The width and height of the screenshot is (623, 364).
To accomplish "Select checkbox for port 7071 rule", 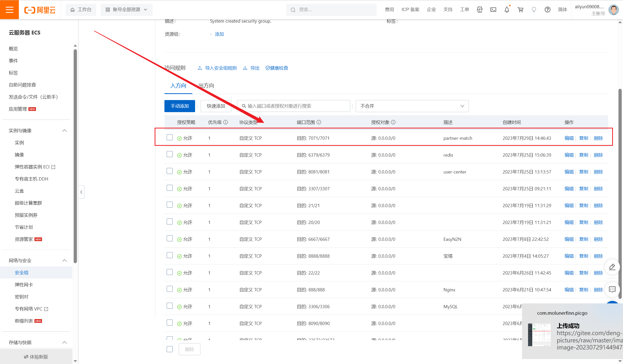I will click(170, 137).
